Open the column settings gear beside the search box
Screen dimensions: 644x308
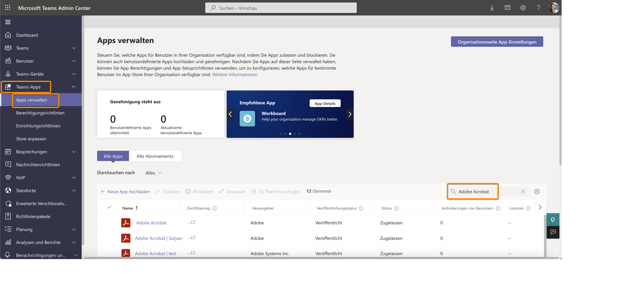pos(537,191)
